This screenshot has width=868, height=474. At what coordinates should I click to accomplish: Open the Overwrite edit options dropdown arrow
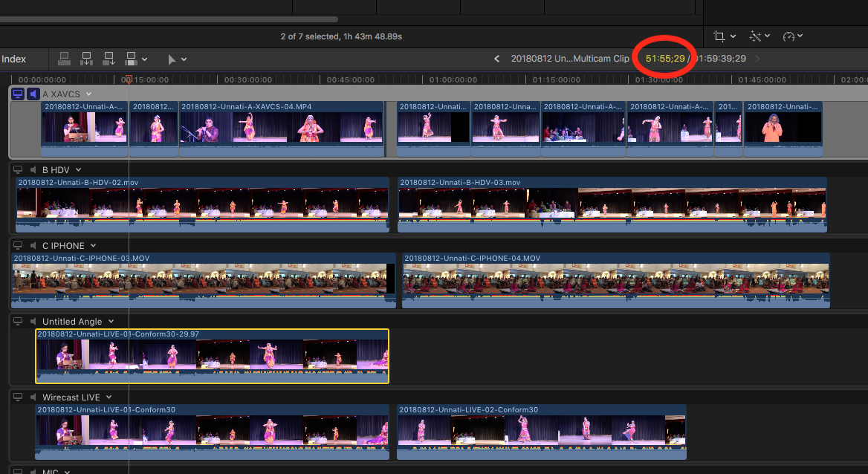pos(144,59)
